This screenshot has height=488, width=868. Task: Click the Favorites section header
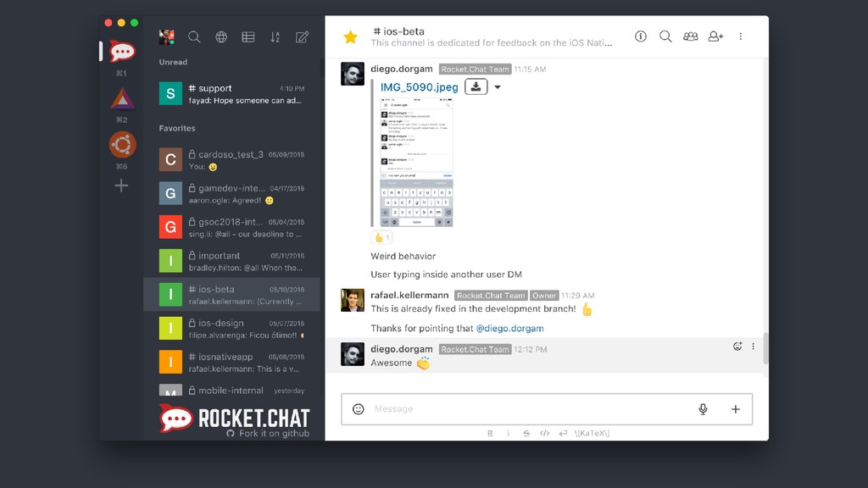(x=177, y=128)
